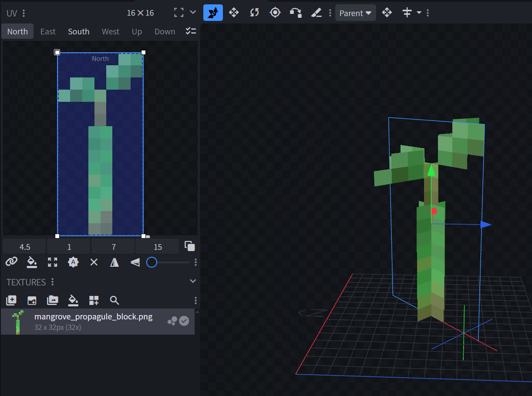Click the X clear UV icon
Viewport: 532px width, 396px height.
(94, 262)
